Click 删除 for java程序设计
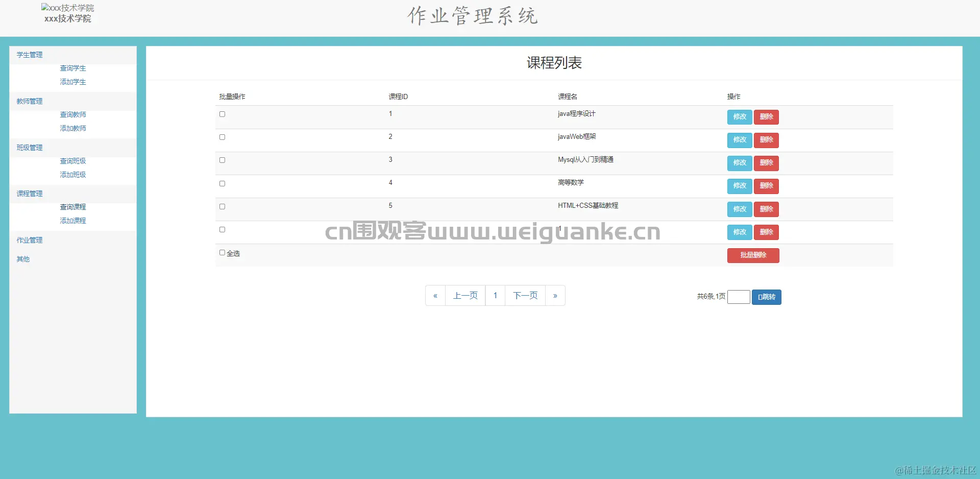 (766, 117)
